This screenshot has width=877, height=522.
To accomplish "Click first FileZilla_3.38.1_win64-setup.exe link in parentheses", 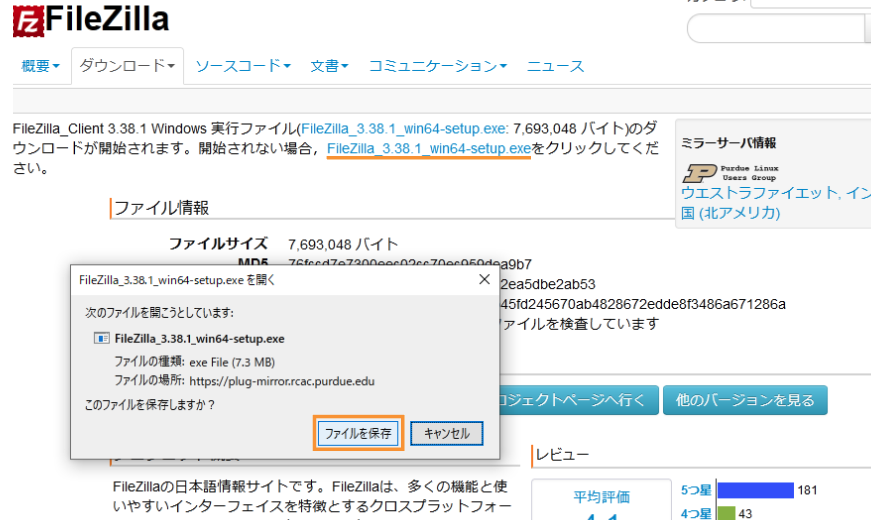I will pos(404,129).
